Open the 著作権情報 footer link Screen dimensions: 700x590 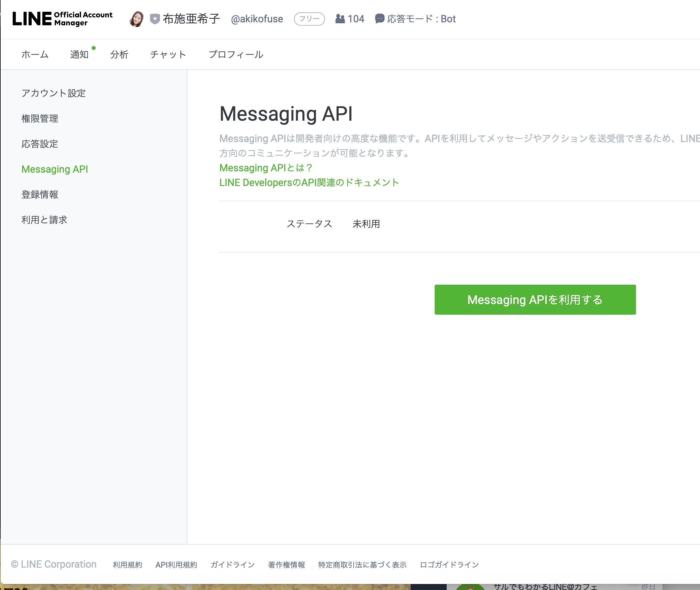287,565
